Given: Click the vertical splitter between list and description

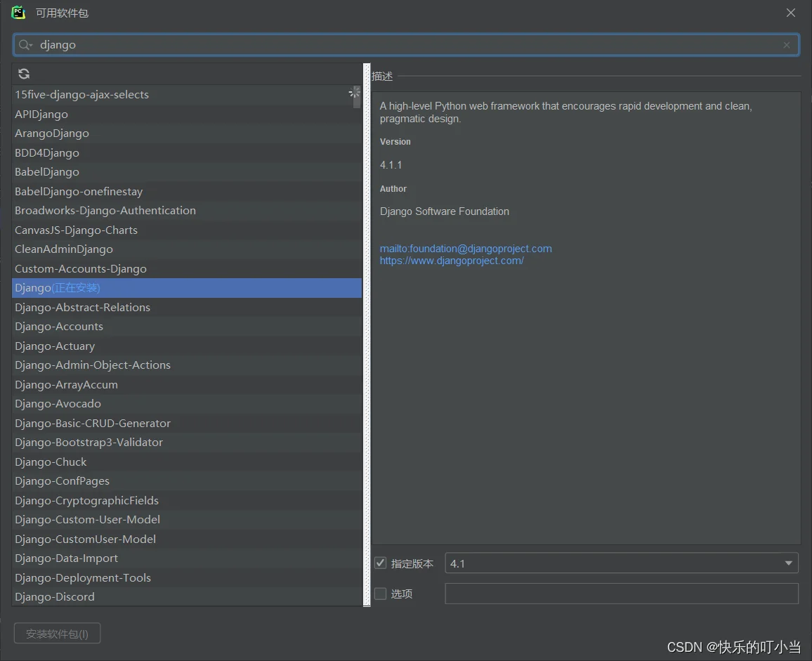Looking at the screenshot, I should pyautogui.click(x=367, y=334).
